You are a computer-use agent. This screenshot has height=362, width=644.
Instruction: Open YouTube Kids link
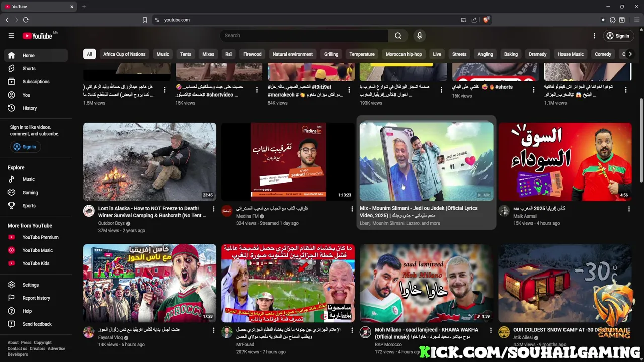click(35, 263)
